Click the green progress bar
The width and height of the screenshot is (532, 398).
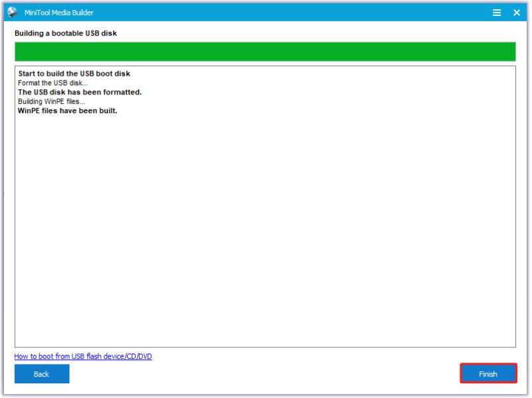pyautogui.click(x=266, y=49)
